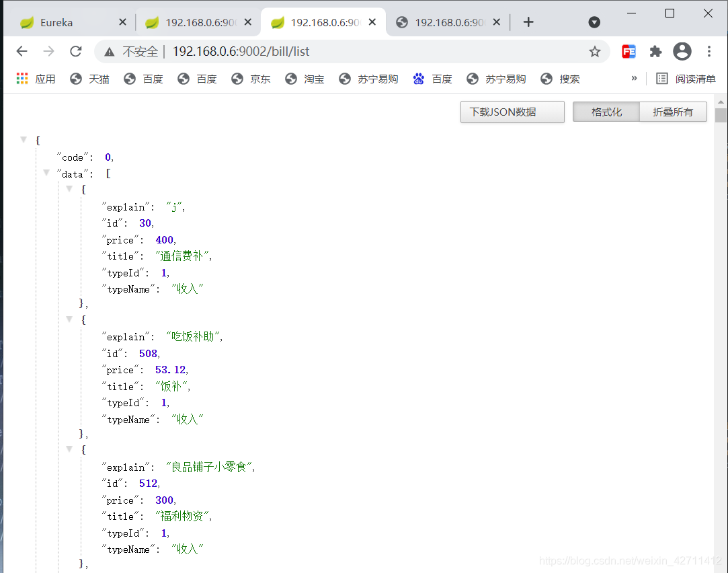
Task: Open the tab search dropdown
Action: click(594, 22)
